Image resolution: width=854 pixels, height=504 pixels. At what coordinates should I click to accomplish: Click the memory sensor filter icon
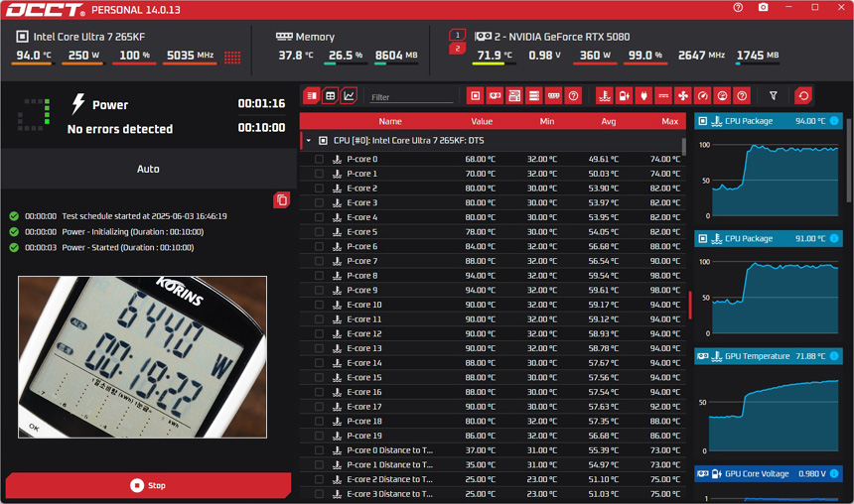[553, 96]
